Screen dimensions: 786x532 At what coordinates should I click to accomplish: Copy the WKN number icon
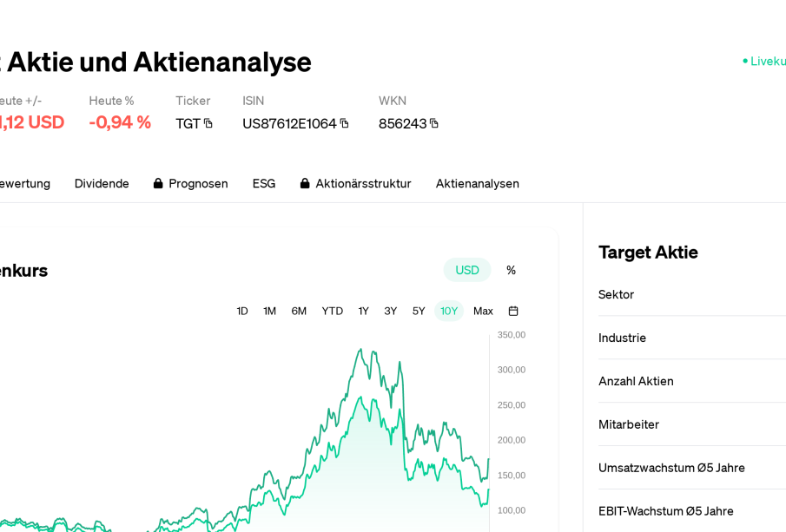point(434,123)
